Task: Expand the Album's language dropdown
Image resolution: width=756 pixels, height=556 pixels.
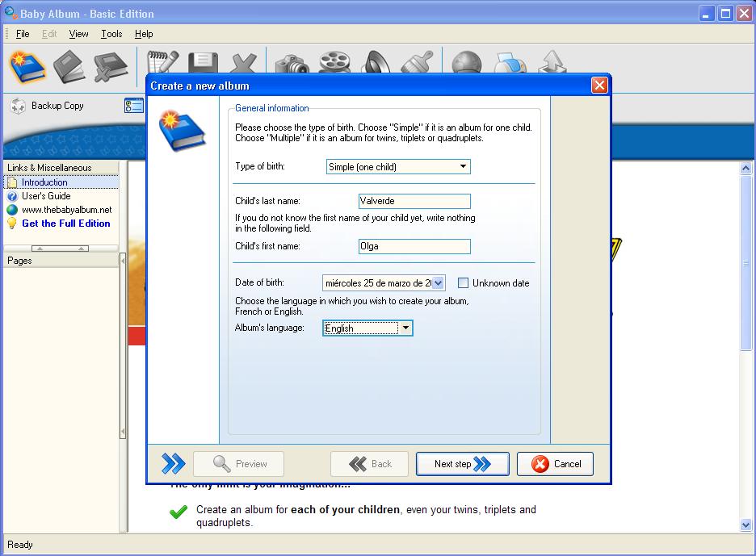Action: 406,328
